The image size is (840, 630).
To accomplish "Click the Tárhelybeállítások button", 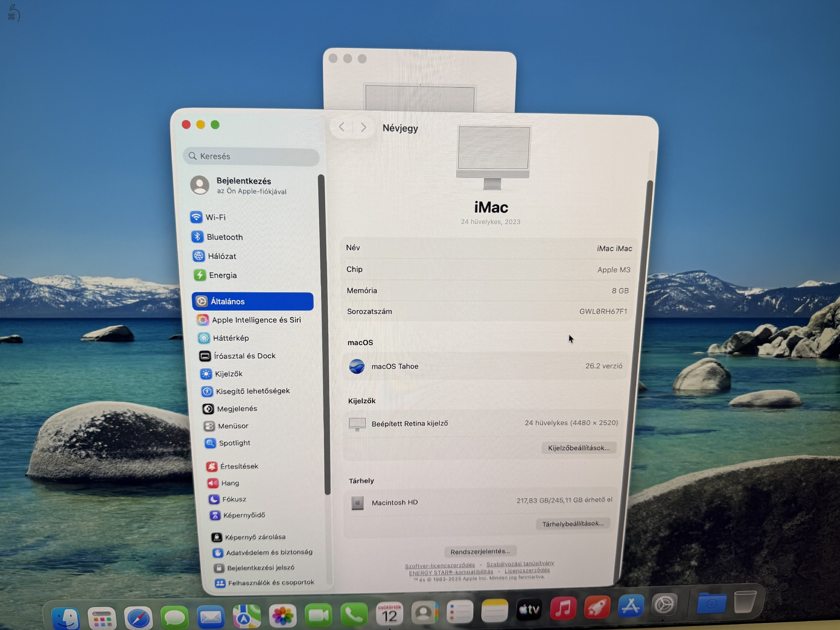I will click(573, 523).
